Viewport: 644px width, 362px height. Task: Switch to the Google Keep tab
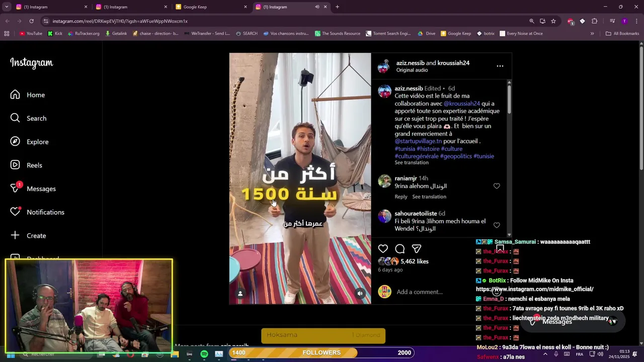210,7
